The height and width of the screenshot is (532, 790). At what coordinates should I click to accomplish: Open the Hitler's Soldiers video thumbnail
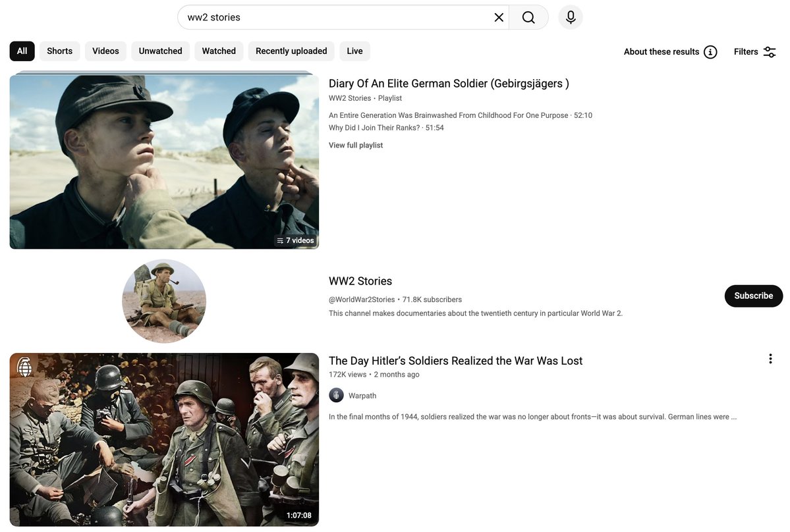164,440
